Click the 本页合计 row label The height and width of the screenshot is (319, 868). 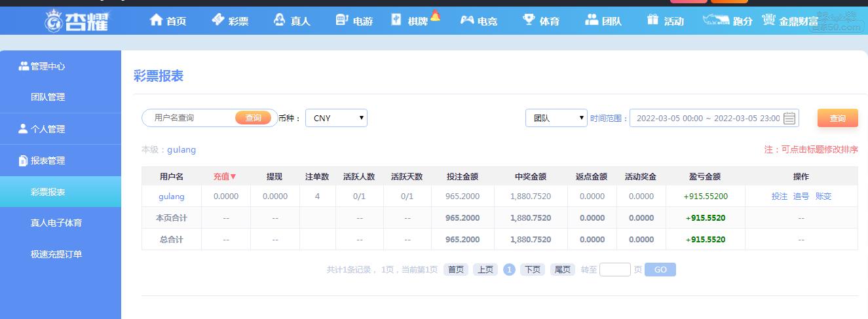point(172,217)
